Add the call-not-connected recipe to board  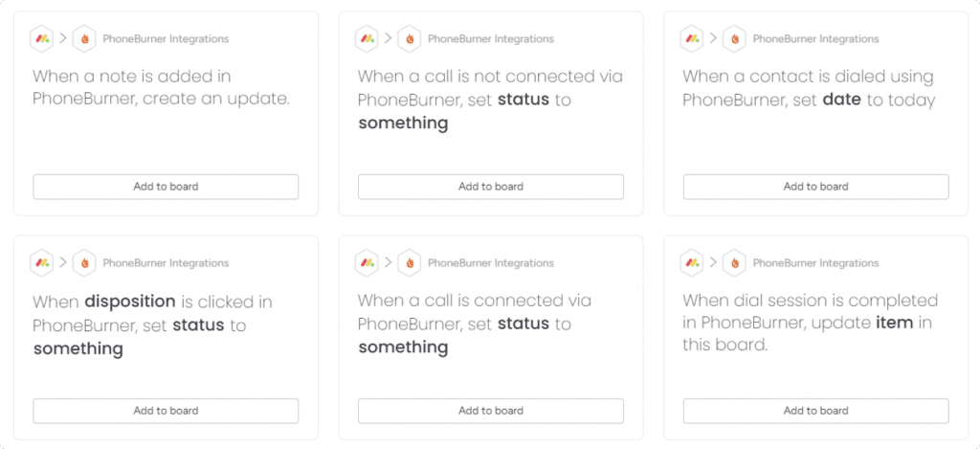pyautogui.click(x=491, y=187)
